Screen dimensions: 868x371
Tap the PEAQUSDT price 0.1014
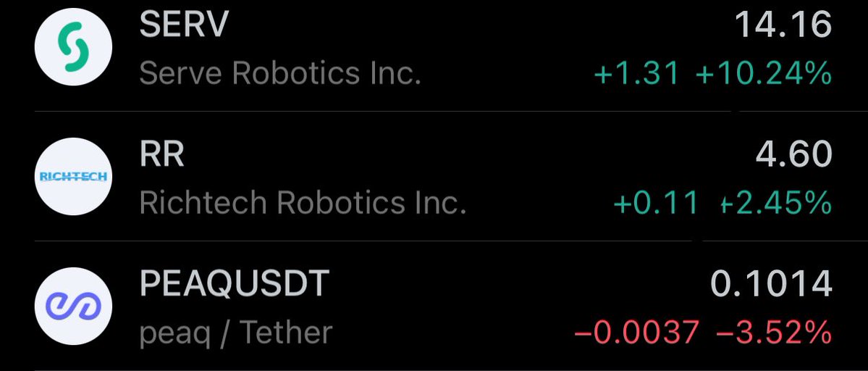click(771, 283)
